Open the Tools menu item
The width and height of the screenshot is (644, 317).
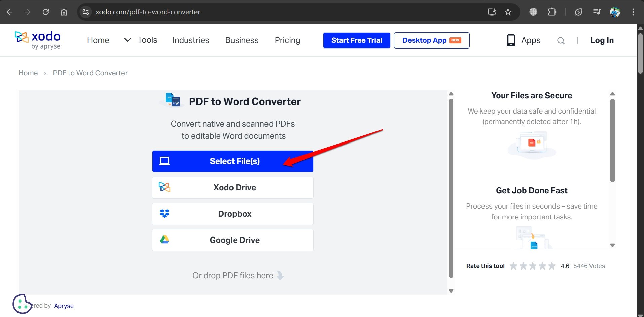[147, 40]
